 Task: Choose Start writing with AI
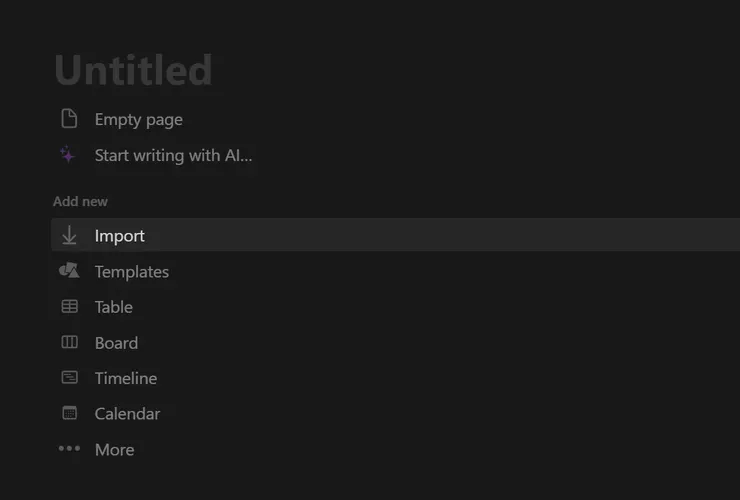[173, 155]
